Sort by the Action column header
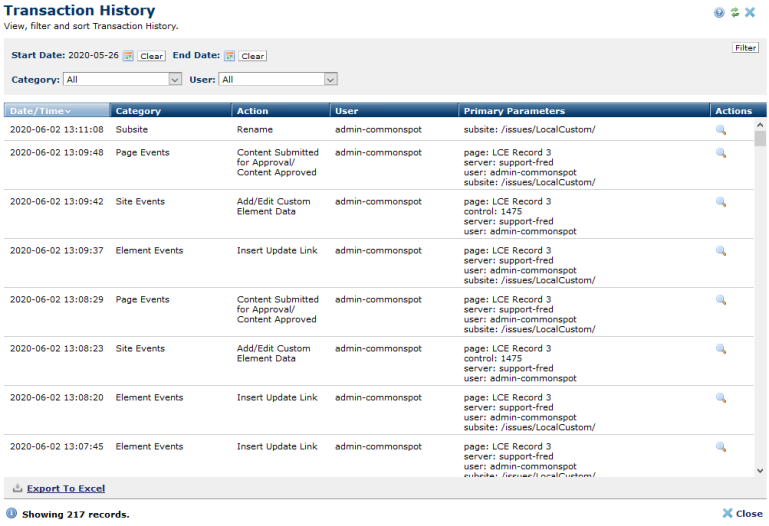The width and height of the screenshot is (769, 526). [253, 111]
